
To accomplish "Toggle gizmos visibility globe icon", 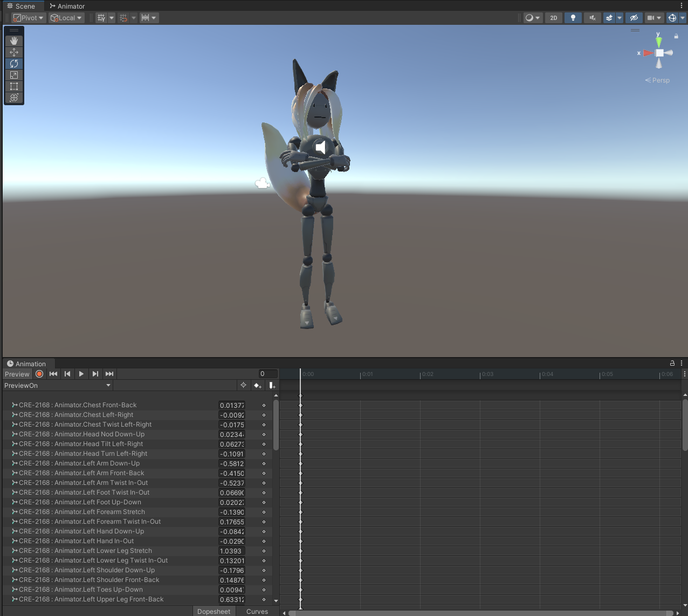I will pos(672,18).
